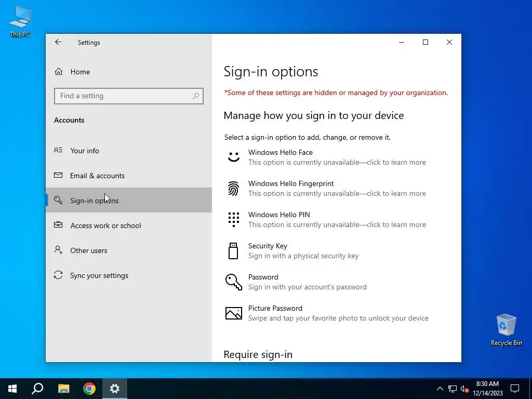The image size is (532, 399).
Task: Click the Sync circular arrows icon
Action: pyautogui.click(x=58, y=275)
